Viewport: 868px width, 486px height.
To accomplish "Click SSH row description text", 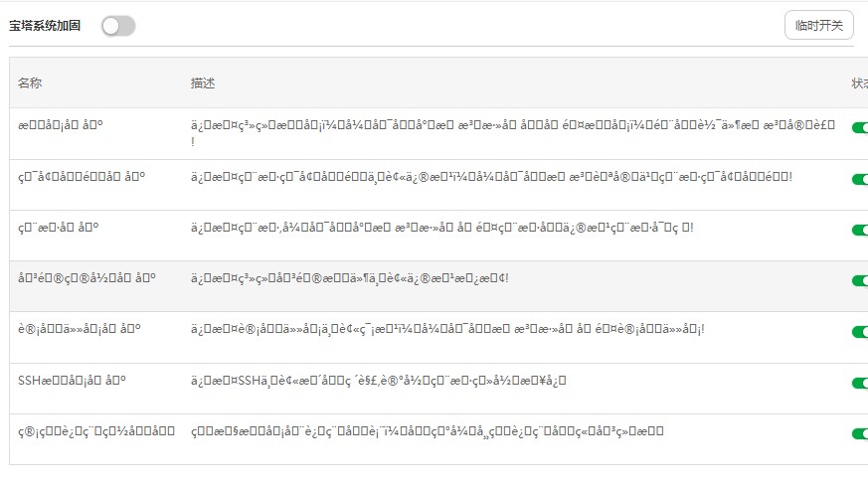I will pyautogui.click(x=379, y=381).
